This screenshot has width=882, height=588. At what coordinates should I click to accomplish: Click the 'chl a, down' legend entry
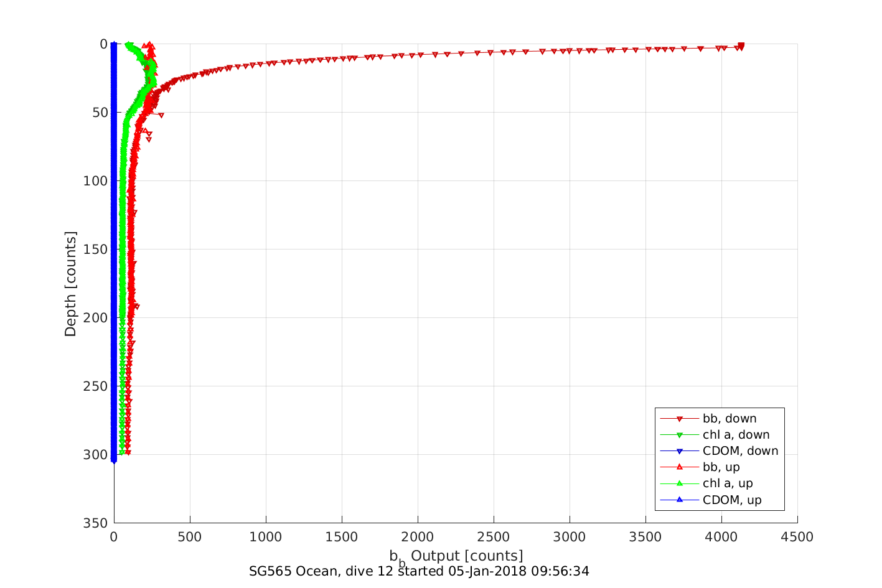(x=736, y=435)
